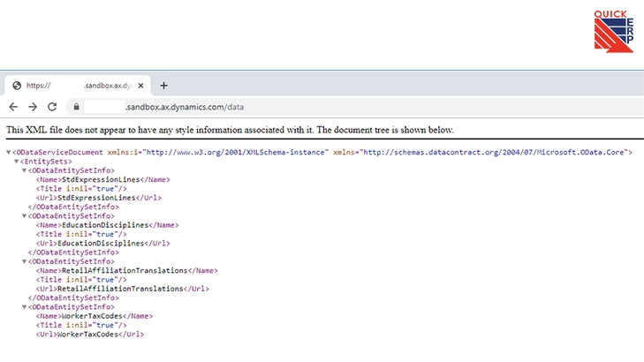Collapse the ODataServiceDocument root node

[x=8, y=152]
